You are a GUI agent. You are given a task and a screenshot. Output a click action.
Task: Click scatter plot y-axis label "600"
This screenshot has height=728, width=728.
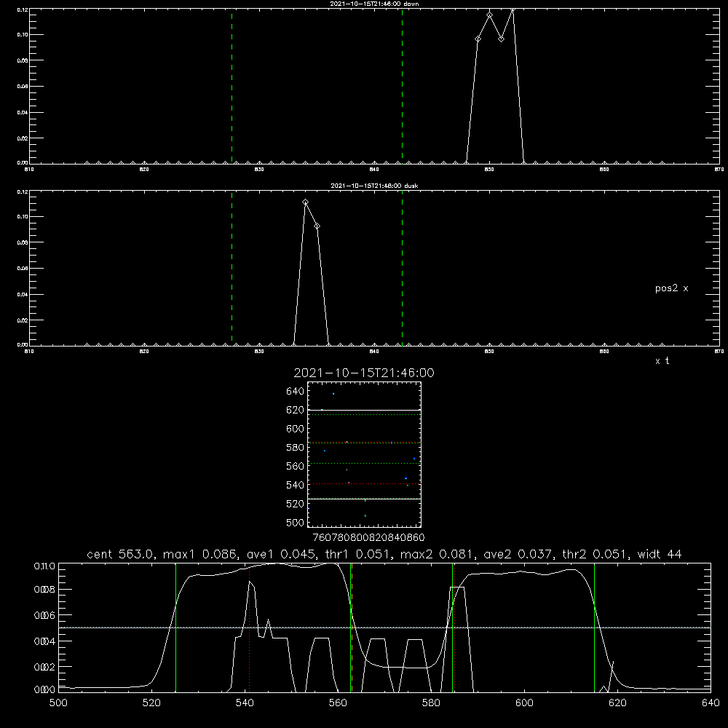296,429
